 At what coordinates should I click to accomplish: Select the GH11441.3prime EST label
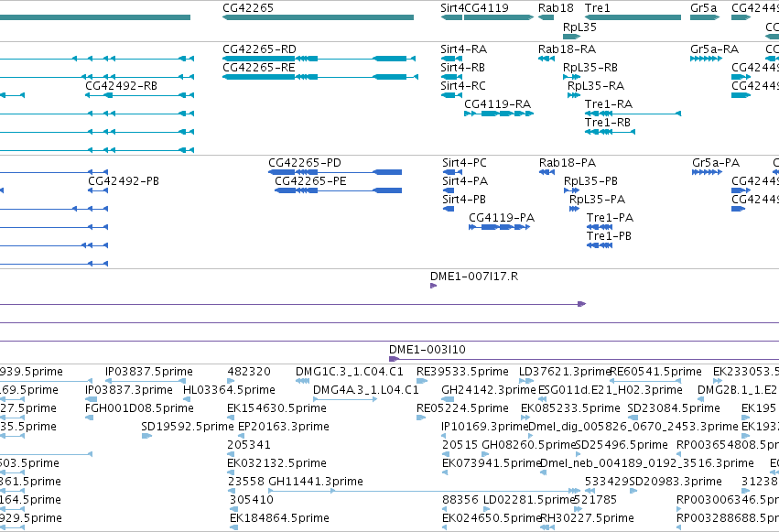316,482
